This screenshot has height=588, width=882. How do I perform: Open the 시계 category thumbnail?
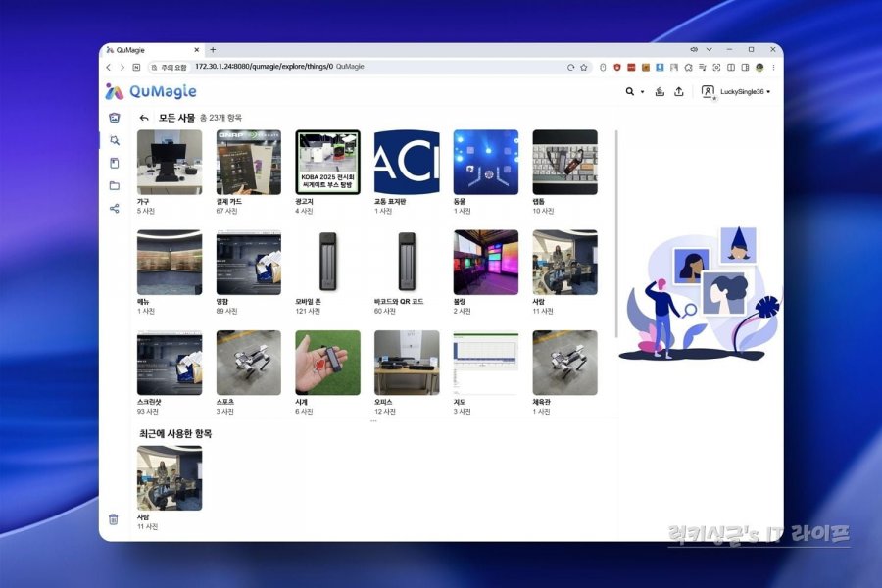[x=328, y=363]
